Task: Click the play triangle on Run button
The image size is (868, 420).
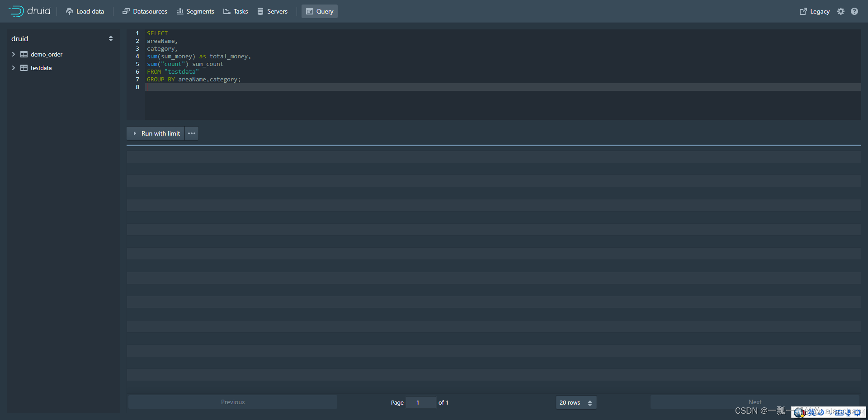Action: pos(135,133)
